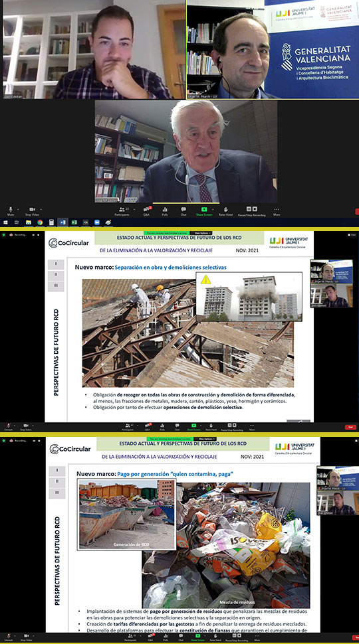Launch Chrome from the taskbar
The image size is (359, 644).
coord(40,222)
